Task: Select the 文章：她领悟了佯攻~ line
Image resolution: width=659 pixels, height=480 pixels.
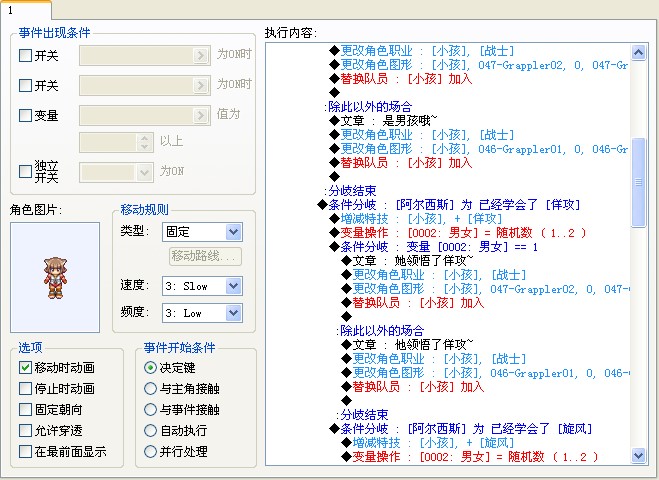Action: tap(407, 261)
